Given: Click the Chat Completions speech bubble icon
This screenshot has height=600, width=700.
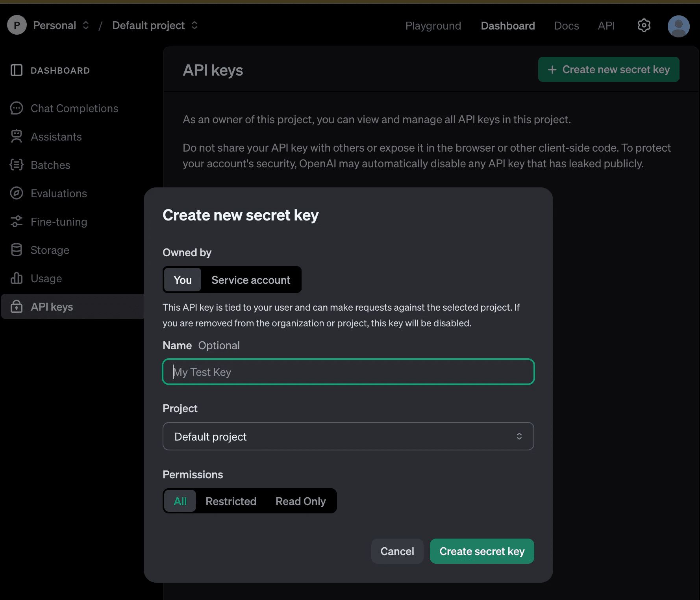Looking at the screenshot, I should [x=17, y=108].
